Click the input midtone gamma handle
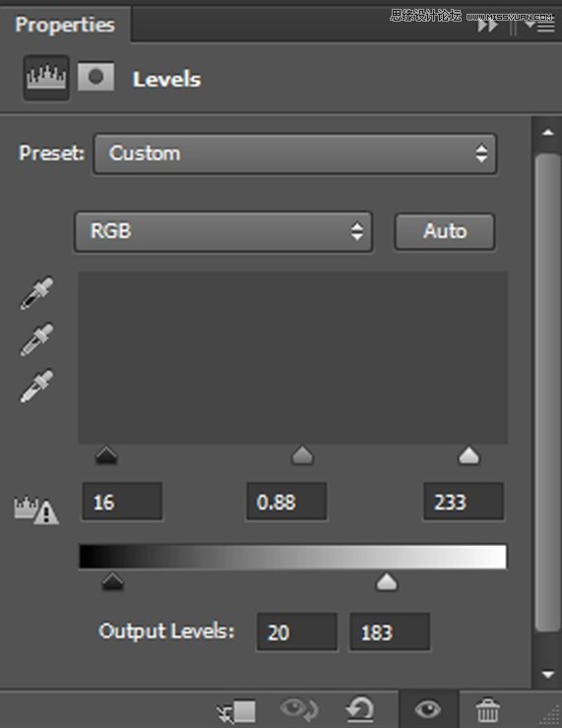The image size is (562, 728). pyautogui.click(x=302, y=455)
